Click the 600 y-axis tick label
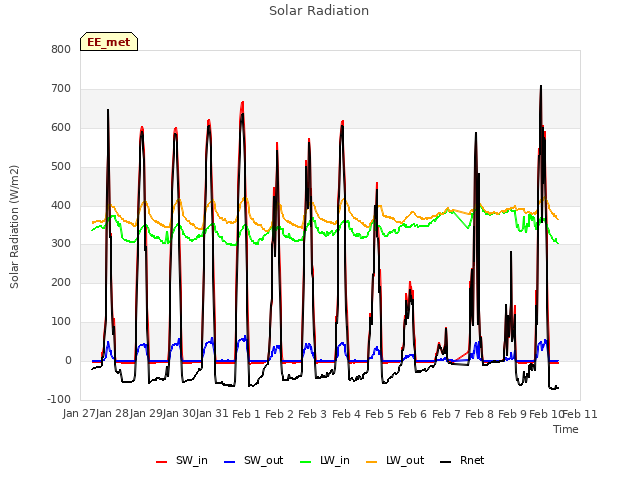 (x=61, y=127)
